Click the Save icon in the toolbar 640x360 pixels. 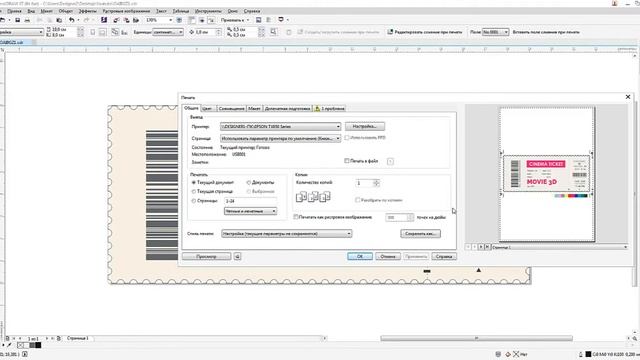(x=18, y=20)
